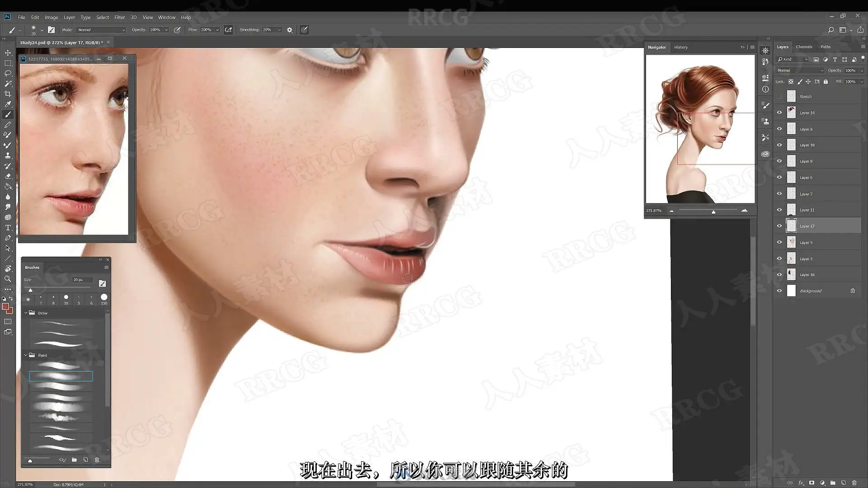Image resolution: width=868 pixels, height=488 pixels.
Task: Open the layer Kind filter dropdown
Action: tap(793, 59)
